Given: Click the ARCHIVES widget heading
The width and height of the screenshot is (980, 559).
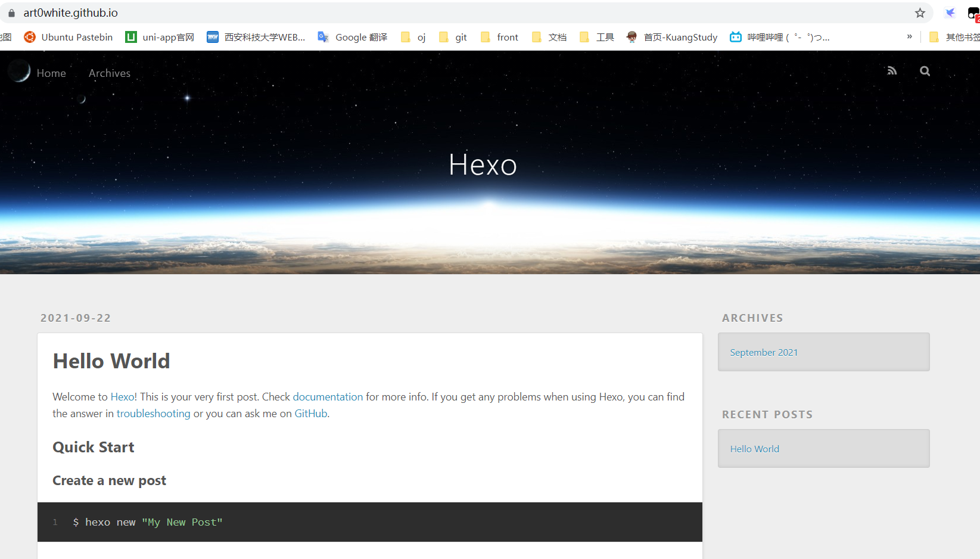Looking at the screenshot, I should click(752, 318).
